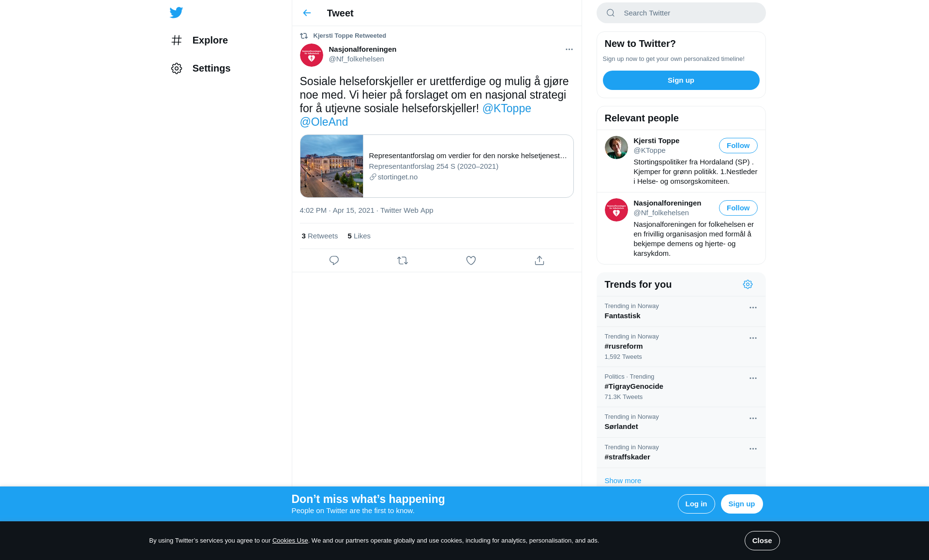Open more options for #TigrayGenocide trend
Image resolution: width=929 pixels, height=560 pixels.
(753, 378)
